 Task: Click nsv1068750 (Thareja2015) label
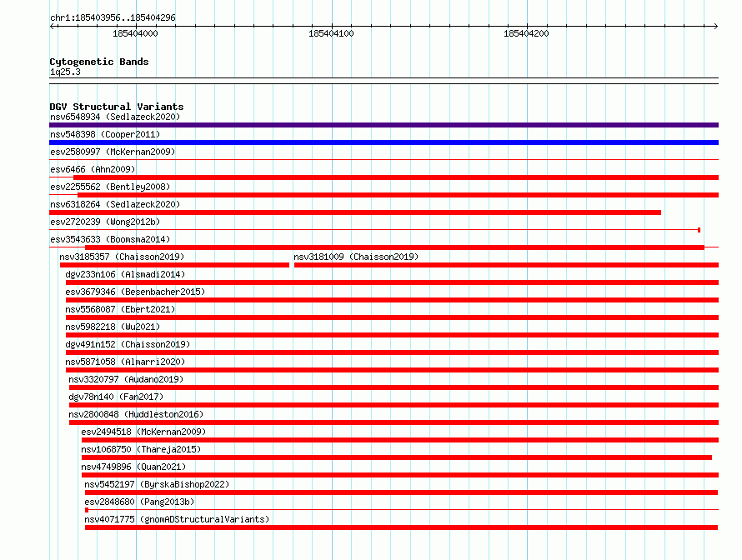[141, 449]
